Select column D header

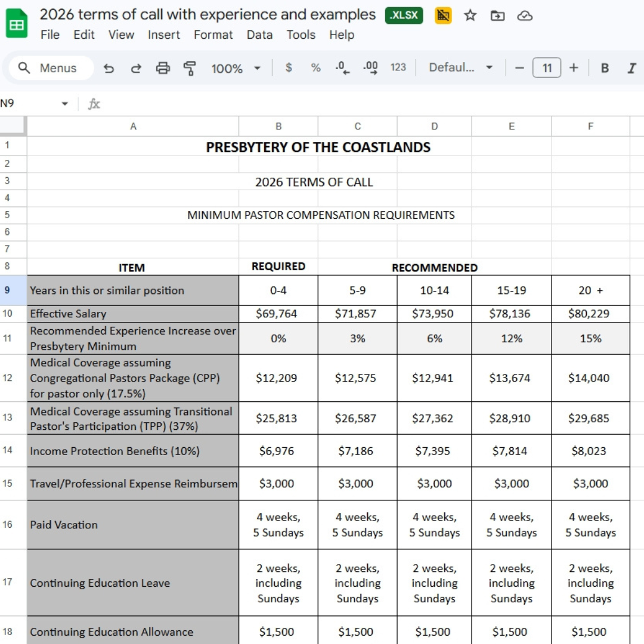coord(435,126)
